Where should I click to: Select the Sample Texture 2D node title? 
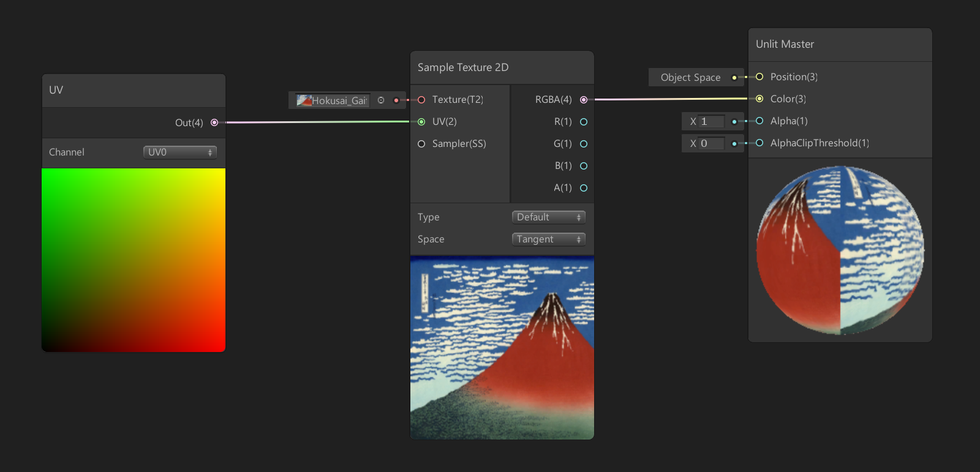click(463, 67)
